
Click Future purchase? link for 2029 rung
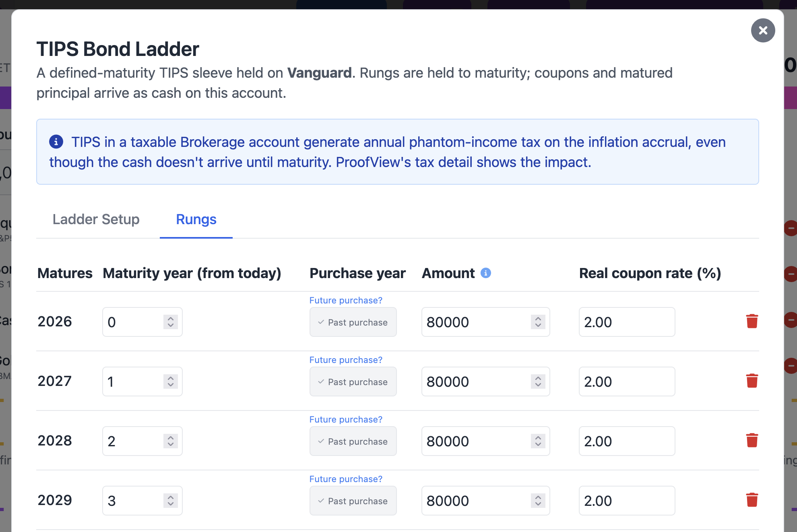346,479
